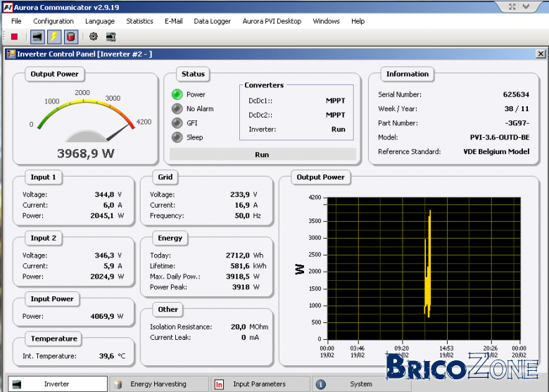Click the Input Parameters tab icon
The width and height of the screenshot is (549, 392).
[x=219, y=384]
